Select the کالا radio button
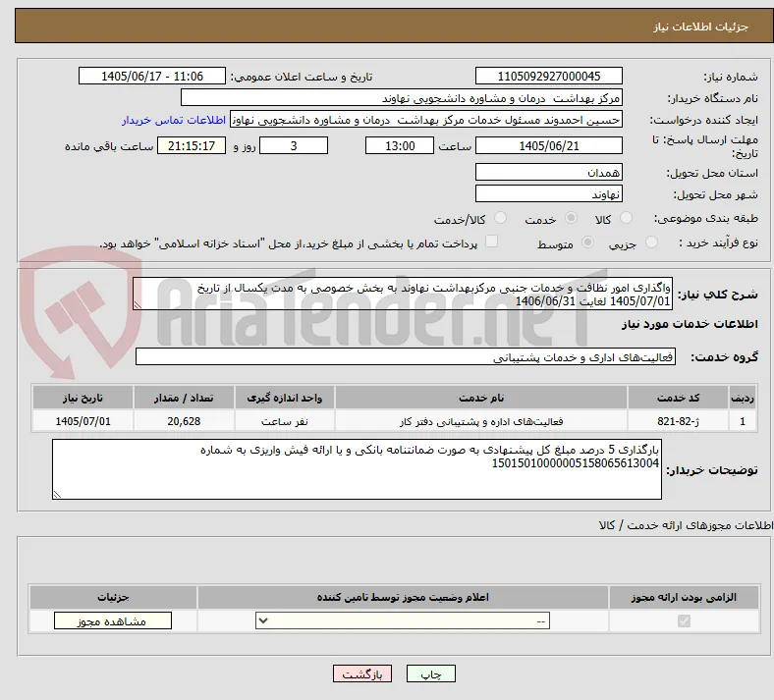Viewport: 774px width, 700px height. tap(626, 218)
